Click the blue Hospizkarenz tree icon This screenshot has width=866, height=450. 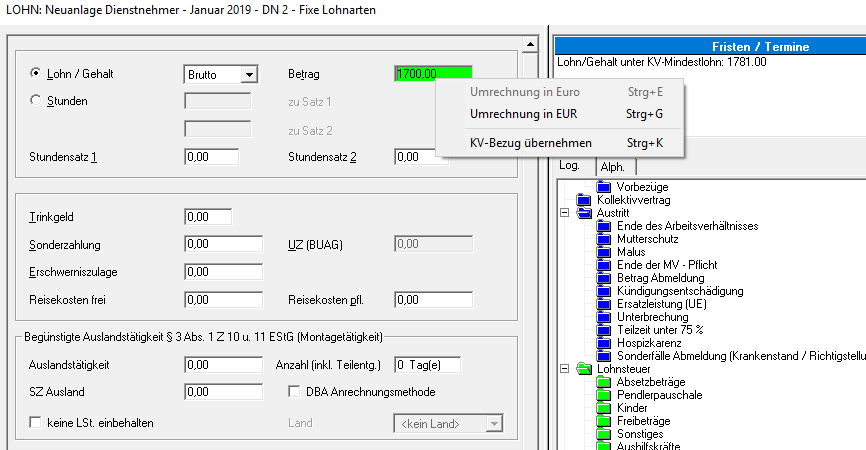[604, 343]
